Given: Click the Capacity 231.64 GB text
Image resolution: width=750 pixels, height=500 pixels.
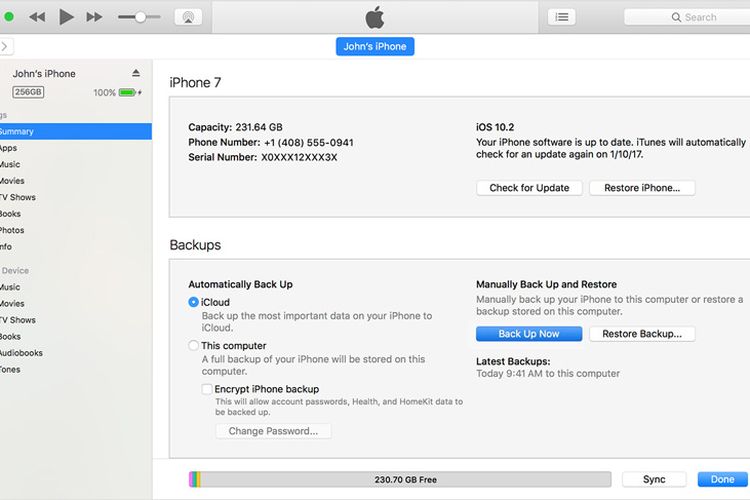Looking at the screenshot, I should click(x=235, y=127).
